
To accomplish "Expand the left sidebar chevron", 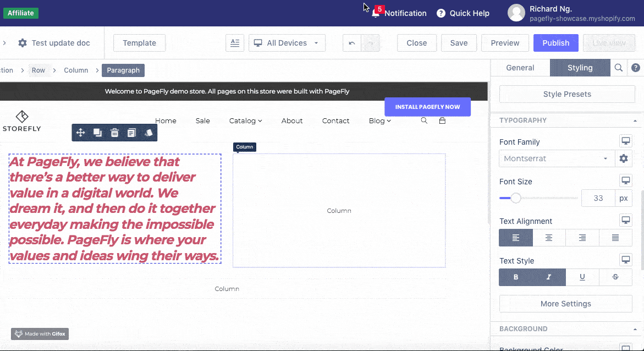I will point(4,43).
